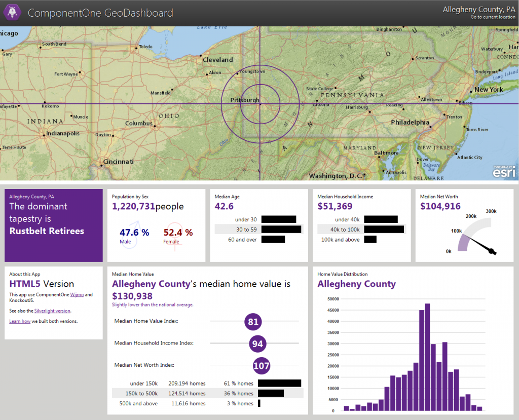This screenshot has width=519, height=420.
Task: Click the 'under 40k' income bar
Action: pos(381,219)
